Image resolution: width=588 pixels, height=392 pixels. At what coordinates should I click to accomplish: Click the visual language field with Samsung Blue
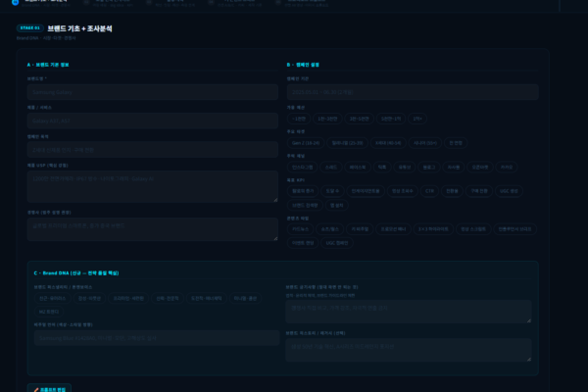(157, 338)
